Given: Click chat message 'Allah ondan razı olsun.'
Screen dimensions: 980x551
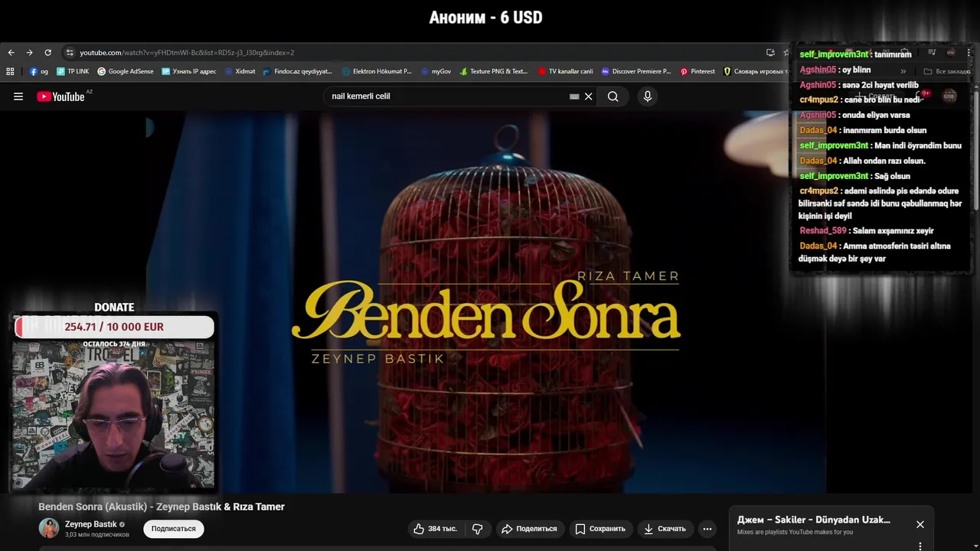Looking at the screenshot, I should click(x=884, y=161).
